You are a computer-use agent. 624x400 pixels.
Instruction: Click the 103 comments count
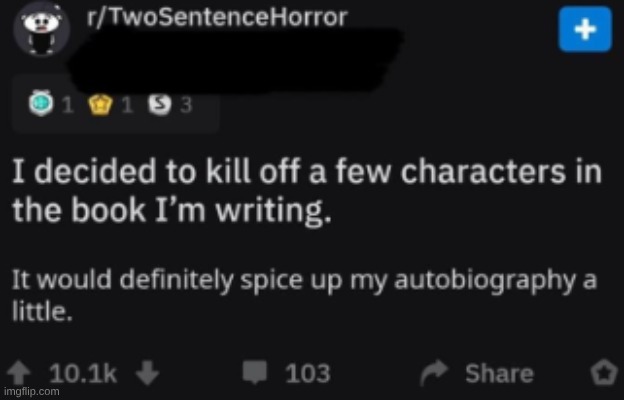tap(308, 373)
